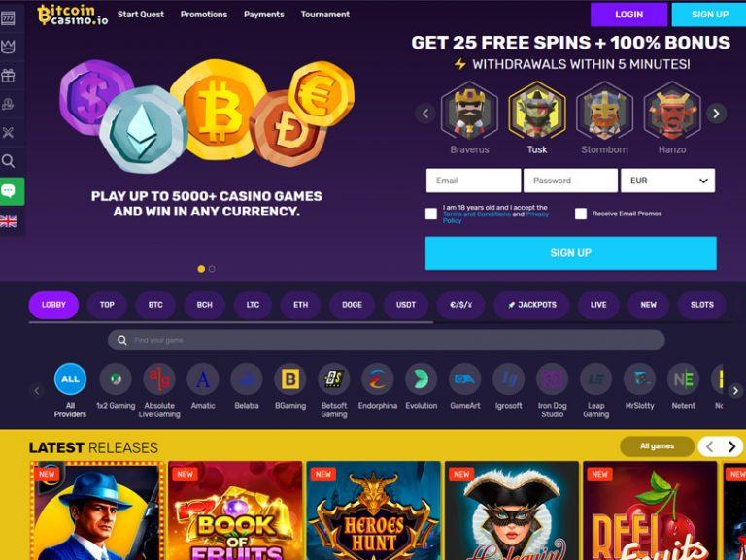
Task: Open the gift box promotions icon
Action: tap(8, 75)
